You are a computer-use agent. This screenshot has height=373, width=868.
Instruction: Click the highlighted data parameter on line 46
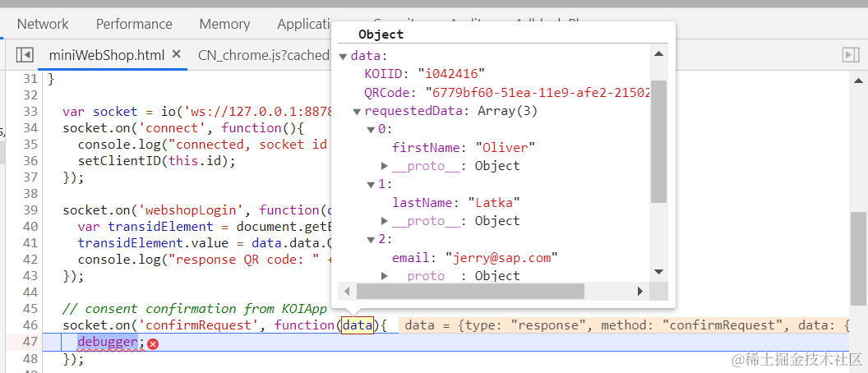point(358,325)
